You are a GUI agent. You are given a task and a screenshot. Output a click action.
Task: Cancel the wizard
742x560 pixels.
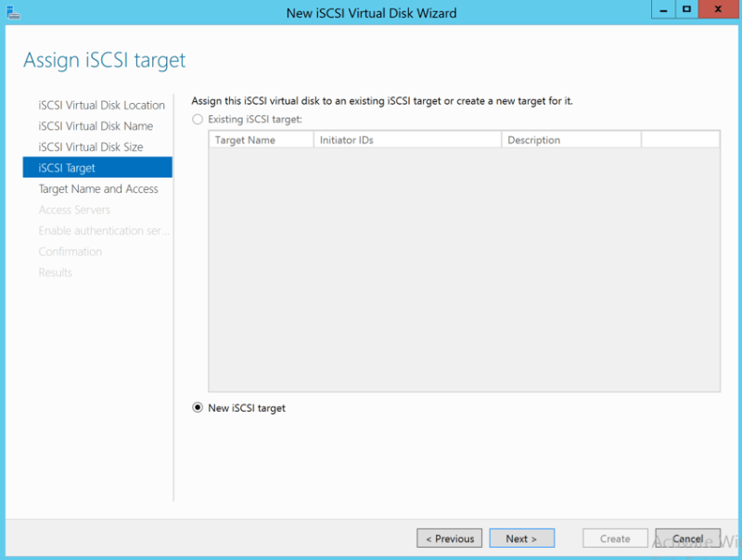coord(687,539)
